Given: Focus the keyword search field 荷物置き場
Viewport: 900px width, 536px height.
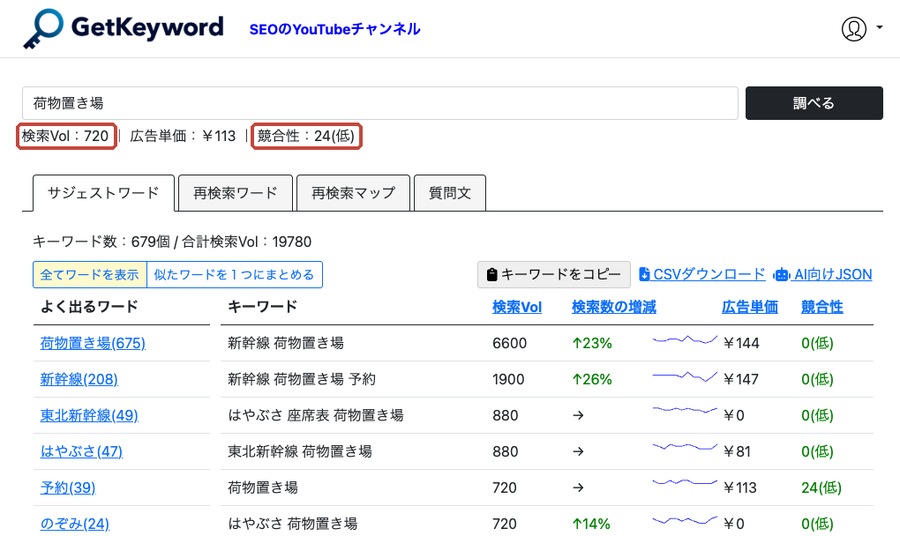Looking at the screenshot, I should (380, 103).
